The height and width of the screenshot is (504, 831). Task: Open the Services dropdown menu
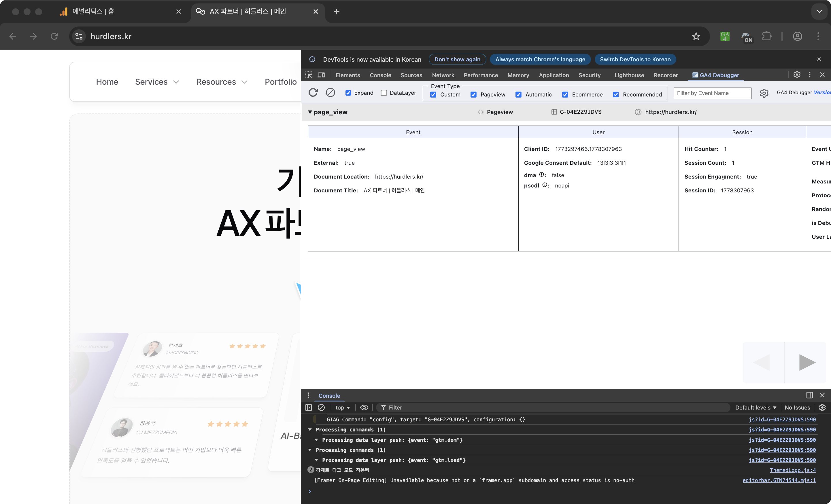(157, 82)
